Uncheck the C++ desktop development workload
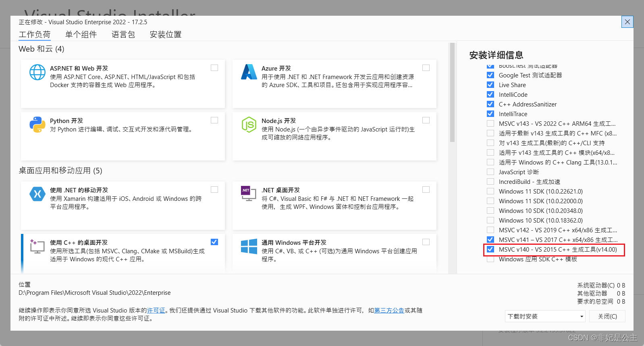Viewport: 644px width, 346px height. 214,242
